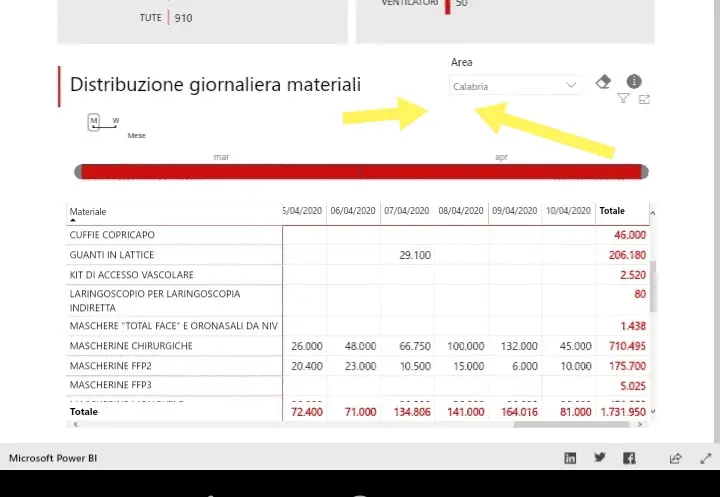This screenshot has width=720, height=497.
Task: Expand the Area dropdown showing Calabria
Action: 515,86
